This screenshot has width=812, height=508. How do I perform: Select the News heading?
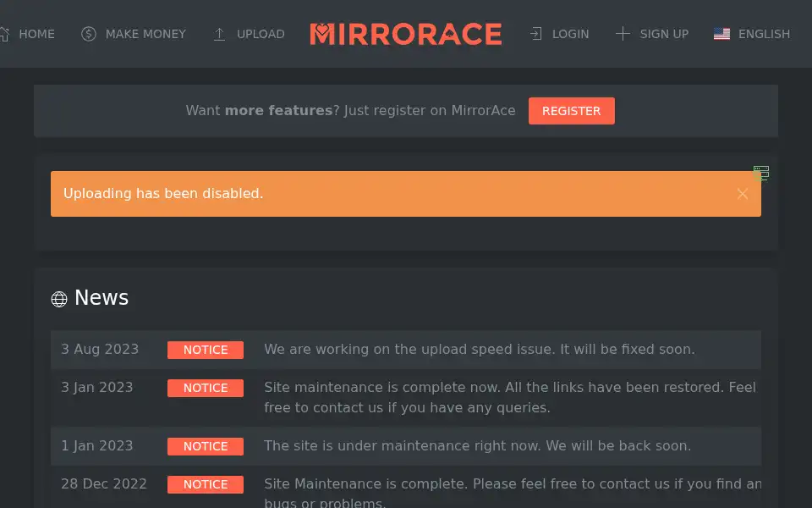pyautogui.click(x=101, y=298)
